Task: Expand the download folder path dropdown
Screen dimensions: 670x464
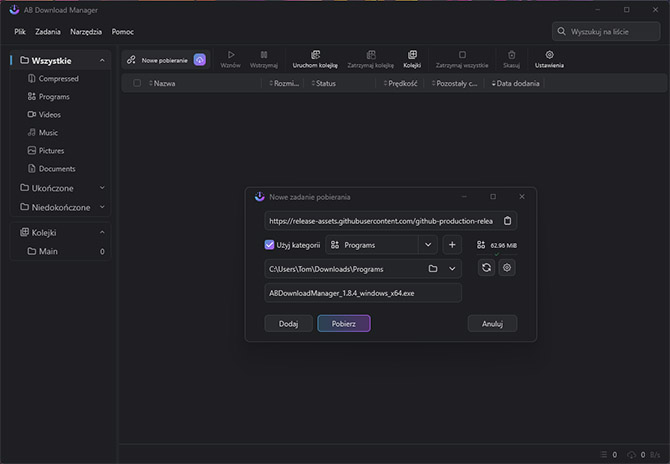Action: pyautogui.click(x=453, y=268)
